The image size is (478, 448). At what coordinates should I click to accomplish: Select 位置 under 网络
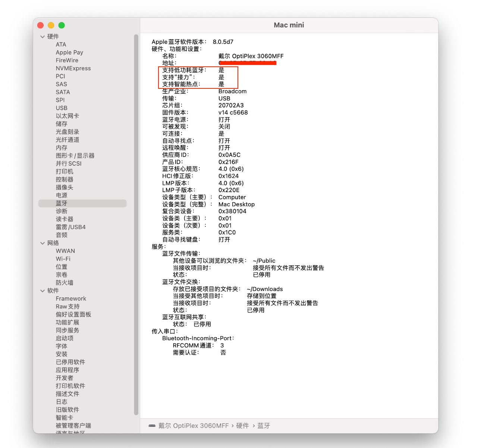pos(62,267)
